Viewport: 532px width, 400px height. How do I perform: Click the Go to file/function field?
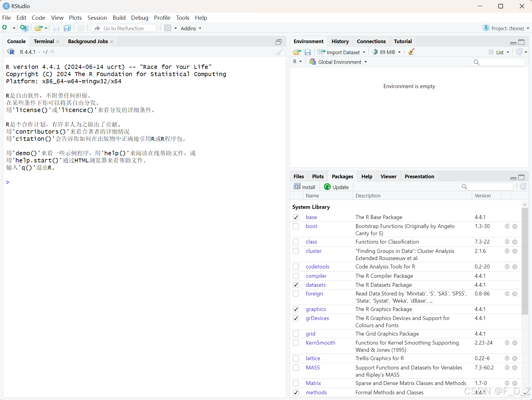pos(123,28)
